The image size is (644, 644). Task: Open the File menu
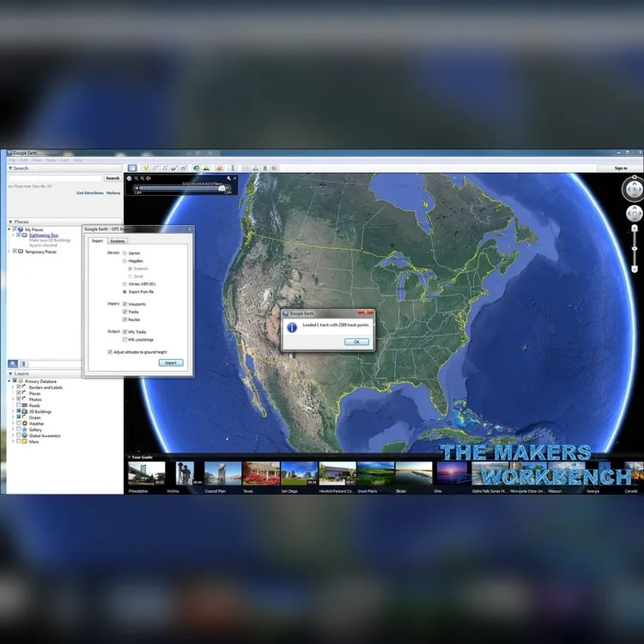[12, 161]
